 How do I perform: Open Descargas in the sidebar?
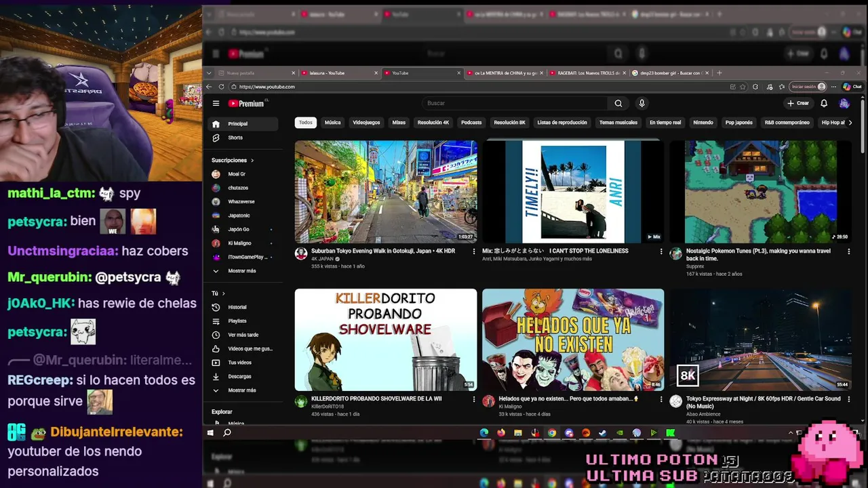(244, 376)
